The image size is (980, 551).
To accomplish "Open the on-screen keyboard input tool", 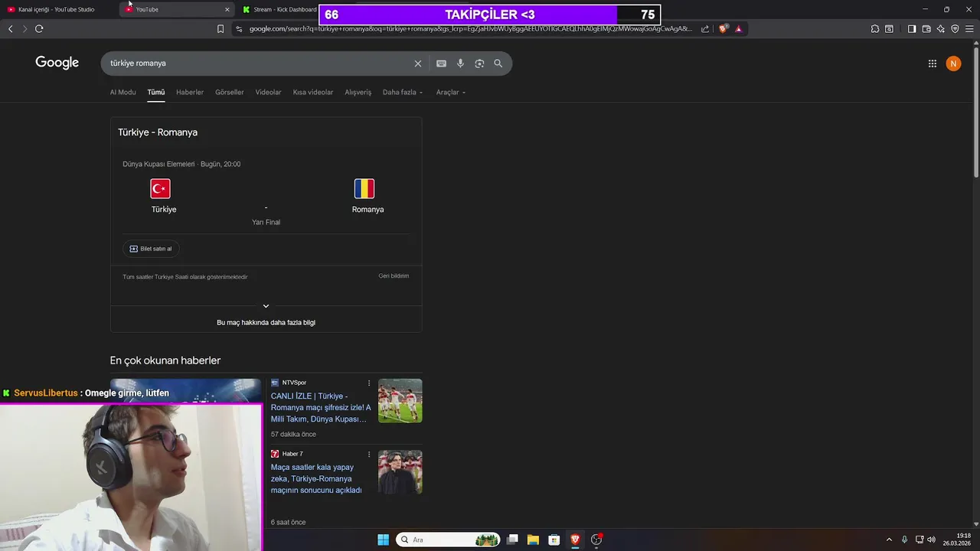I will click(x=441, y=64).
